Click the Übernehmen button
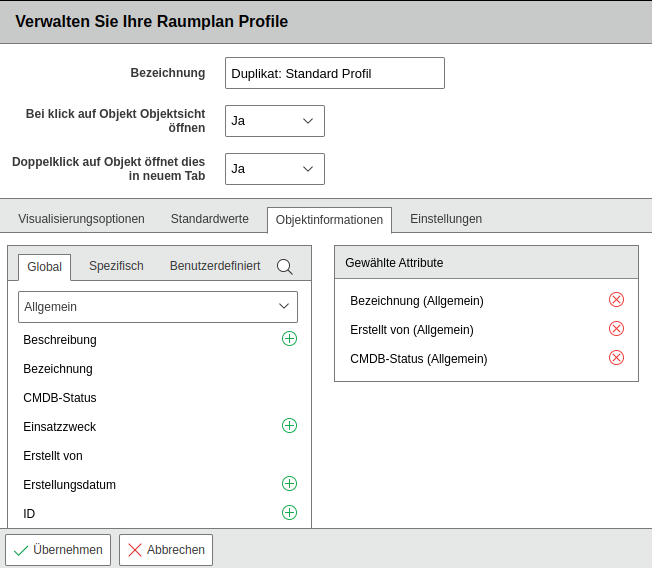 [58, 550]
